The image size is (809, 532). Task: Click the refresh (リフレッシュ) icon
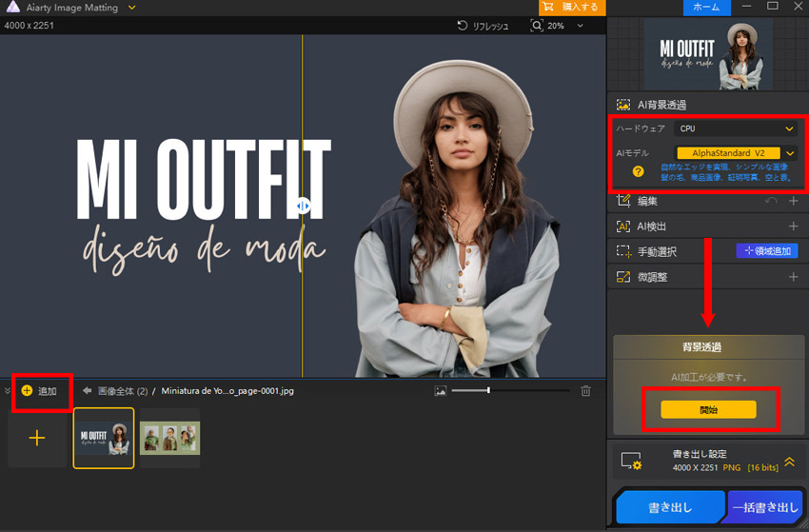point(463,26)
